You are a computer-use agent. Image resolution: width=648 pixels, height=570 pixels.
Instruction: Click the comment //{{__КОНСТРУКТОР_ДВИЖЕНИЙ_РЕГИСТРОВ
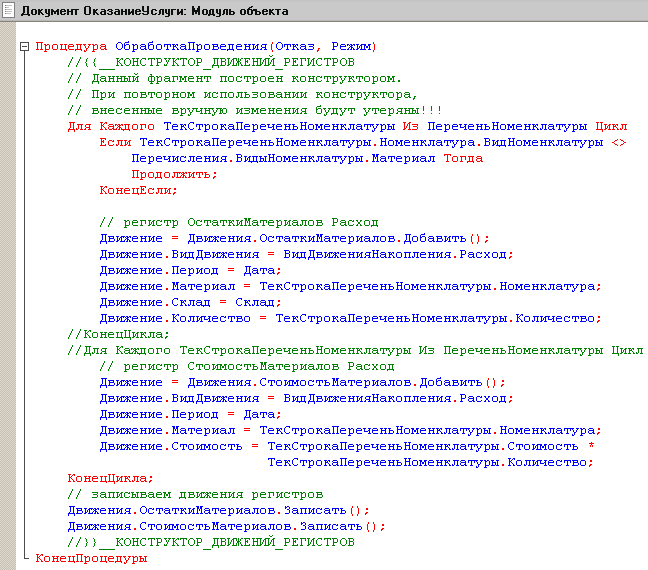coord(211,62)
